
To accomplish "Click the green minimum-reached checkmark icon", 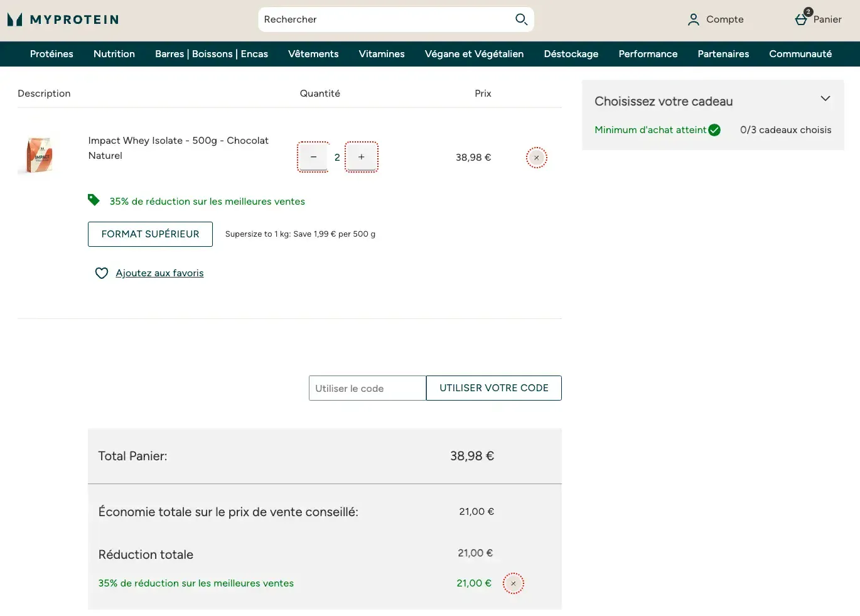I will [x=714, y=130].
